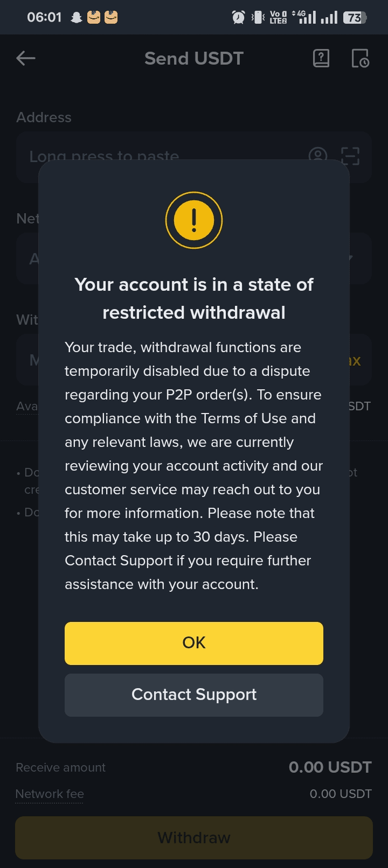388x868 pixels.
Task: Tap the battery level indicator
Action: pos(355,18)
